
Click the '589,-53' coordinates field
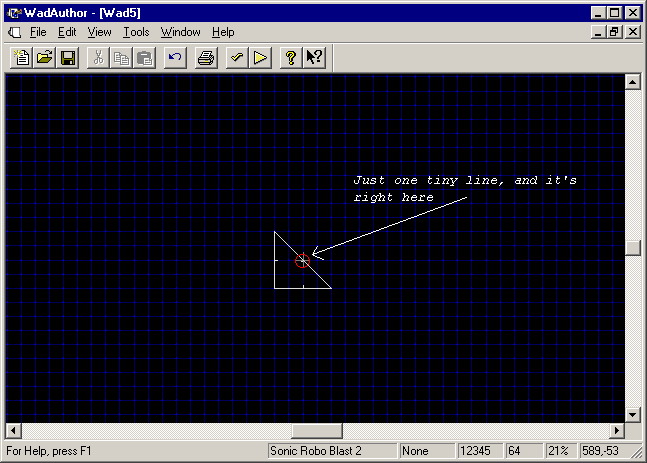click(x=605, y=451)
